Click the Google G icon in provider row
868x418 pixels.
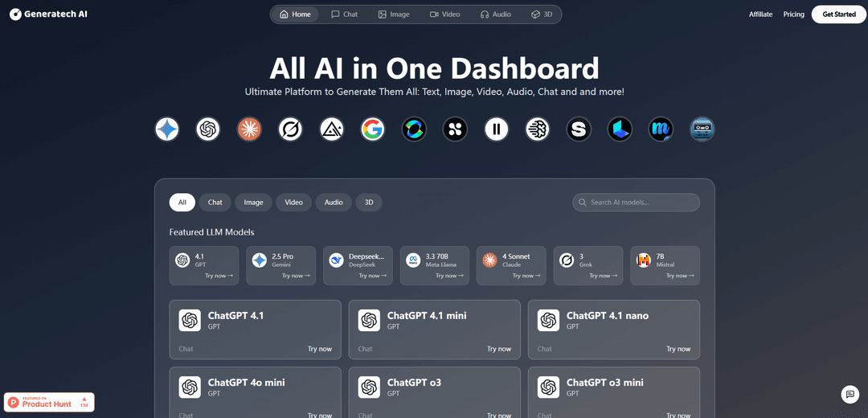coord(373,129)
